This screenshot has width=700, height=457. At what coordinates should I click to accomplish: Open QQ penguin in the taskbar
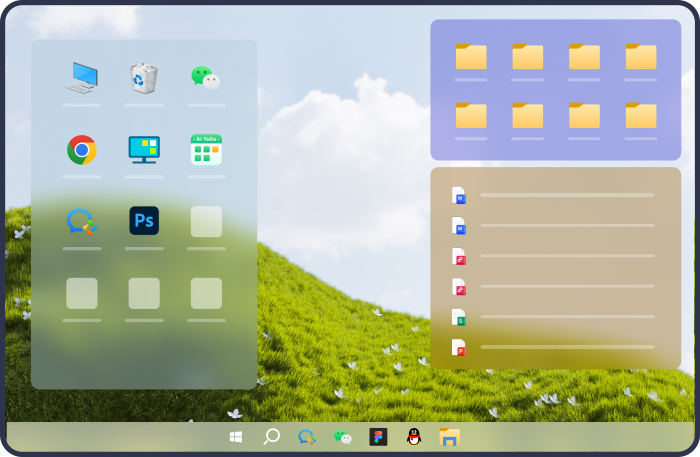click(x=414, y=437)
